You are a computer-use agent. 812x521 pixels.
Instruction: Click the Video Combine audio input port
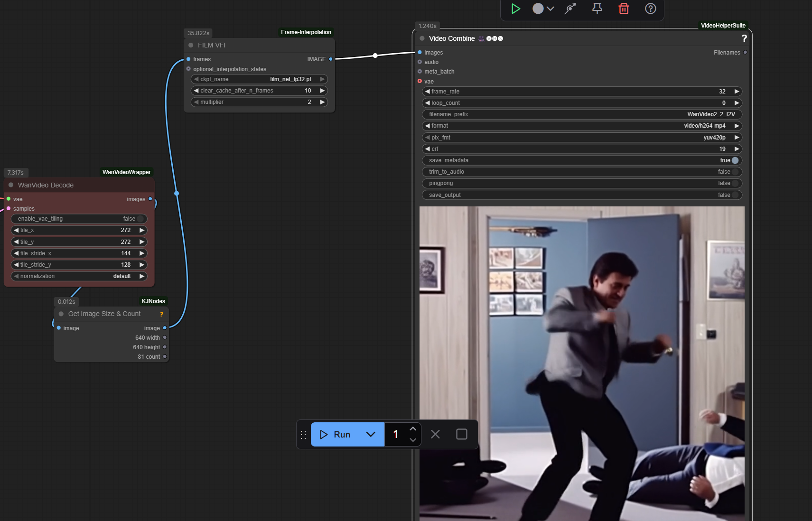(420, 62)
